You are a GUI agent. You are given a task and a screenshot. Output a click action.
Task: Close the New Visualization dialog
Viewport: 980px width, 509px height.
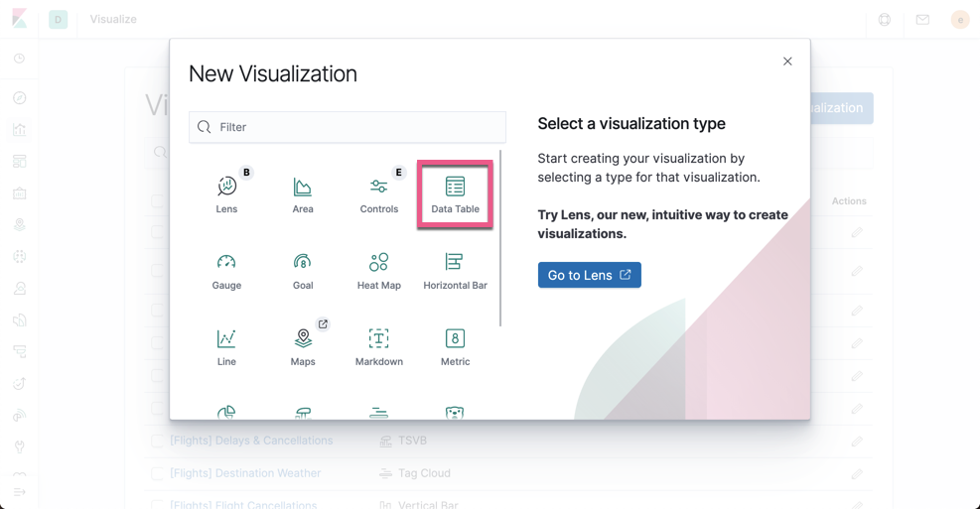coord(787,62)
